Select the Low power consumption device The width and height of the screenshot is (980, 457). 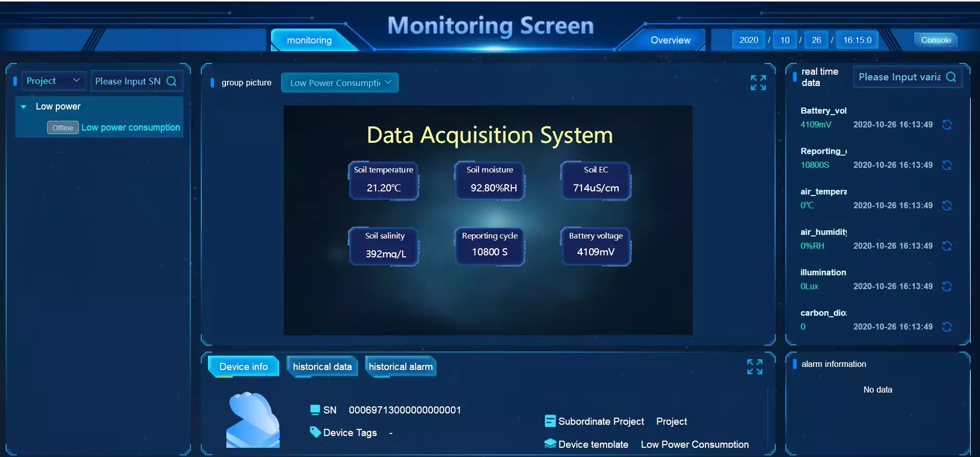pyautogui.click(x=131, y=127)
